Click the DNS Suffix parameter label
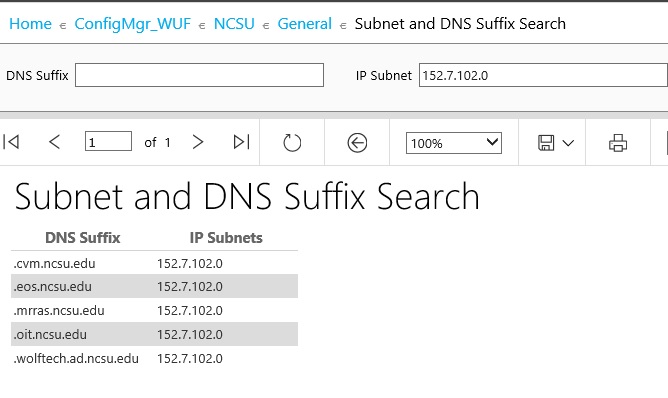The height and width of the screenshot is (398, 668). pyautogui.click(x=37, y=75)
